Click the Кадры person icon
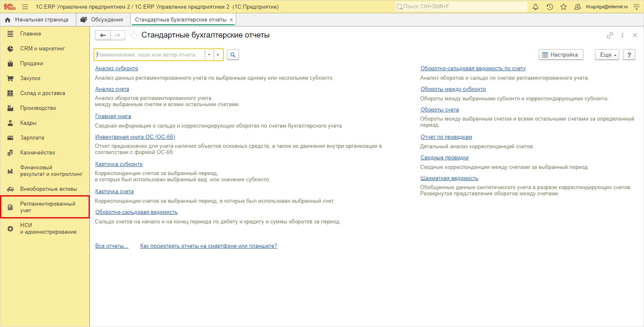This screenshot has width=644, height=327. pyautogui.click(x=11, y=123)
